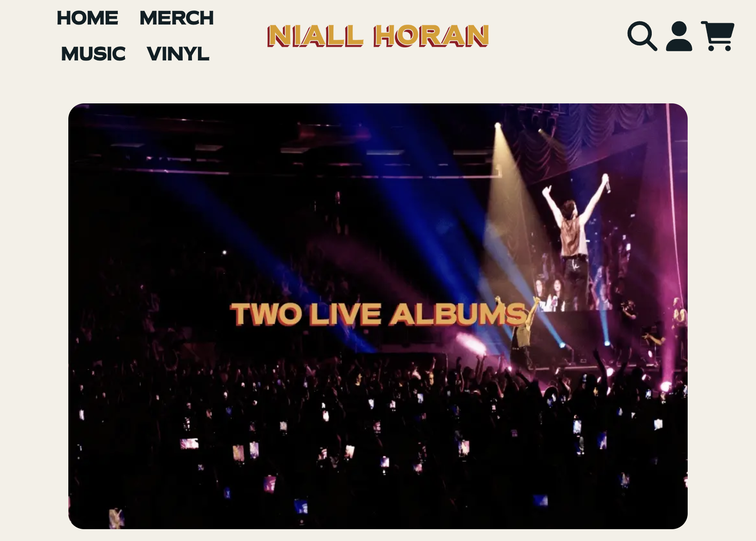Screen dimensions: 756x541
Task: Click the Niall Horan site logo
Action: (378, 36)
